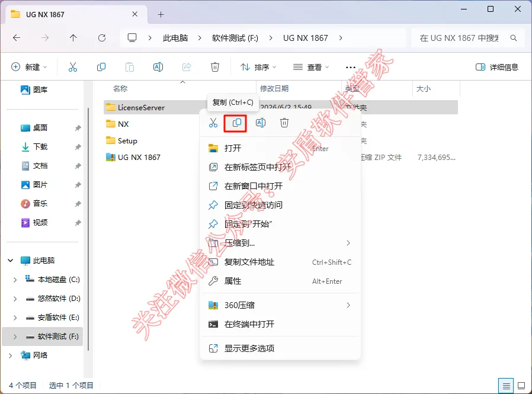
Task: Choose 复制文件地址
Action: click(x=280, y=262)
